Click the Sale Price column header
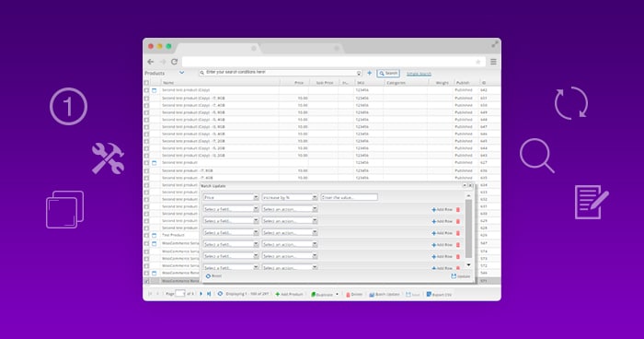644x339 pixels. pos(325,83)
